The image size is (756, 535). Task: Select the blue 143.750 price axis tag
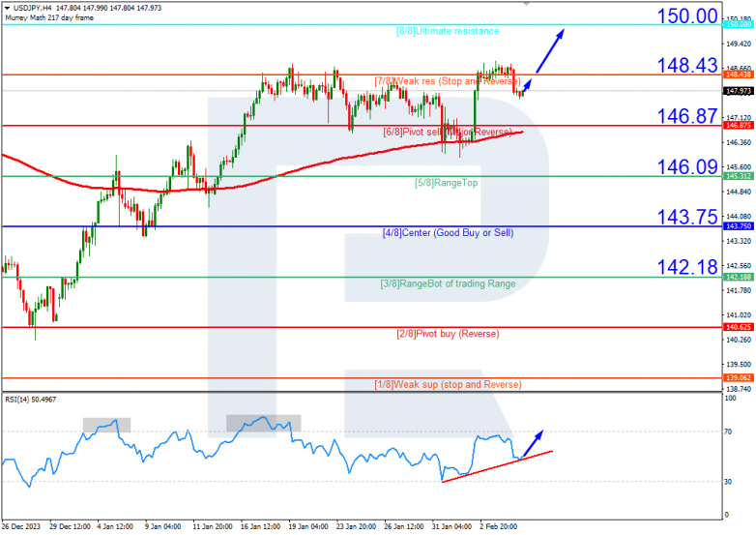click(739, 226)
